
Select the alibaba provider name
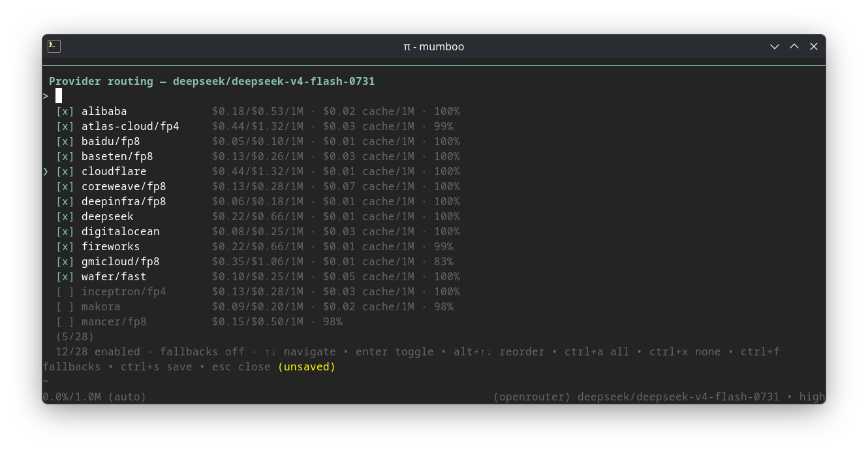pos(104,111)
